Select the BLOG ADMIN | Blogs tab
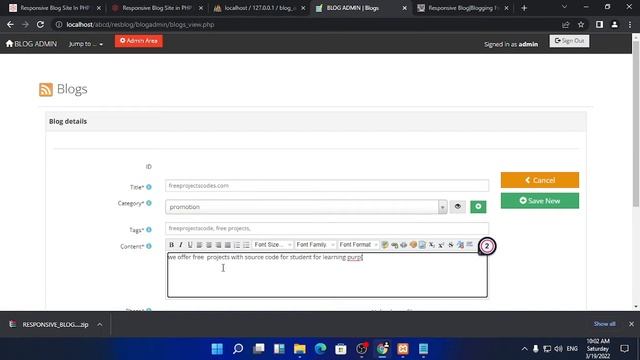Image resolution: width=640 pixels, height=360 pixels. pyautogui.click(x=360, y=8)
